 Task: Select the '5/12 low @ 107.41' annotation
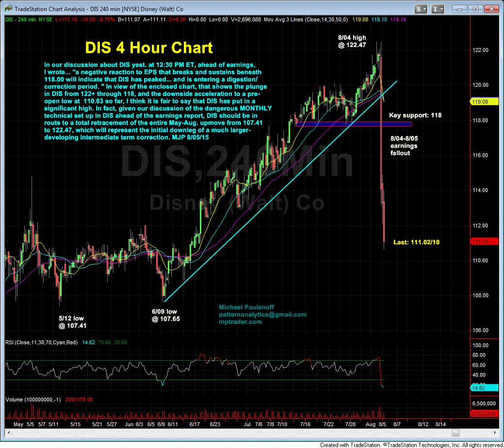(x=72, y=322)
